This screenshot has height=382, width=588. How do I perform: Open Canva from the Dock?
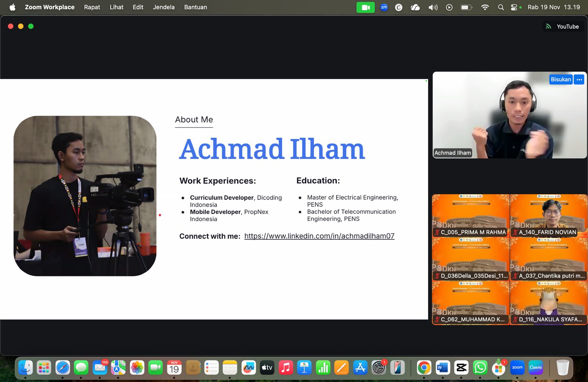[x=535, y=368]
